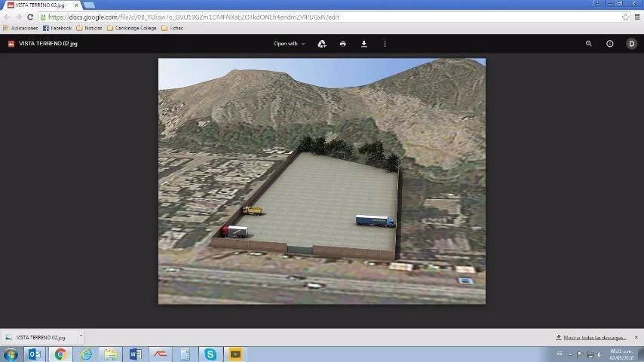Viewport: 644px width, 362px height.
Task: Open the Chrome hamburger menu
Action: (x=637, y=17)
